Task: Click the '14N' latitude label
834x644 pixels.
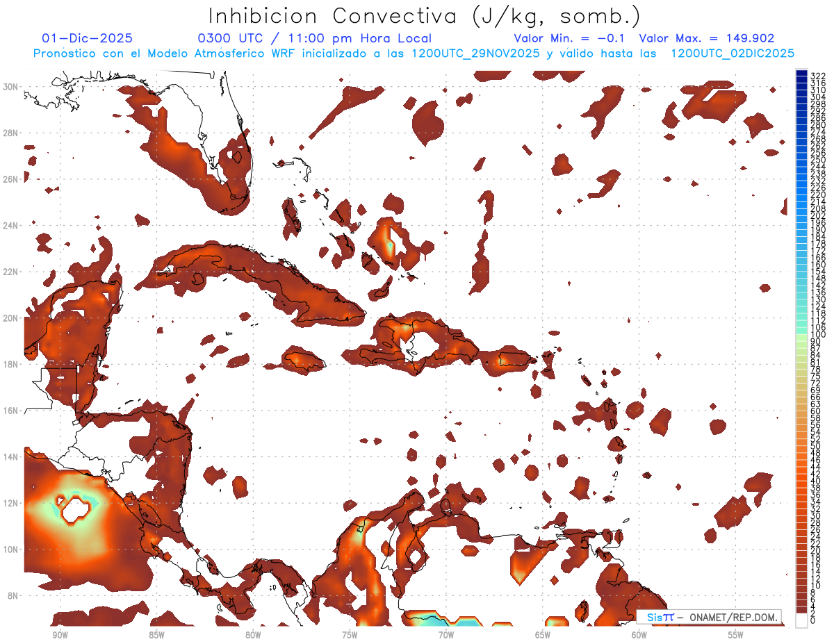Action: tap(12, 457)
